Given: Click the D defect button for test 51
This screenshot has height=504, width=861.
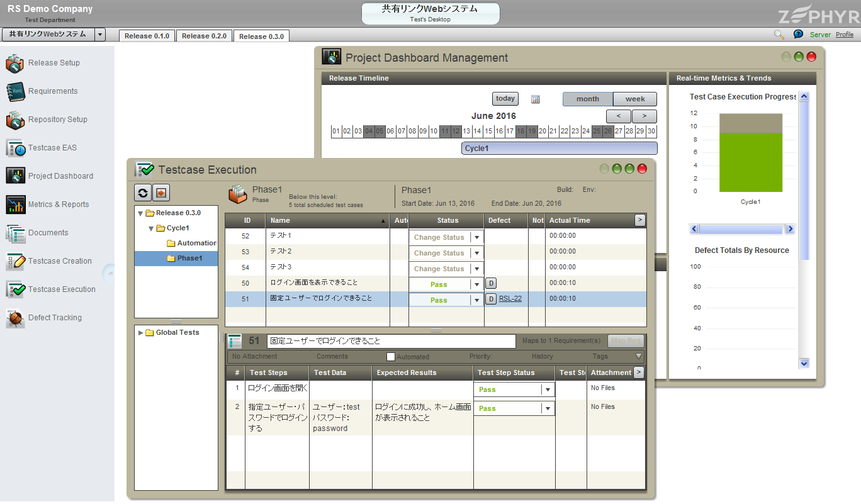Looking at the screenshot, I should click(x=492, y=300).
